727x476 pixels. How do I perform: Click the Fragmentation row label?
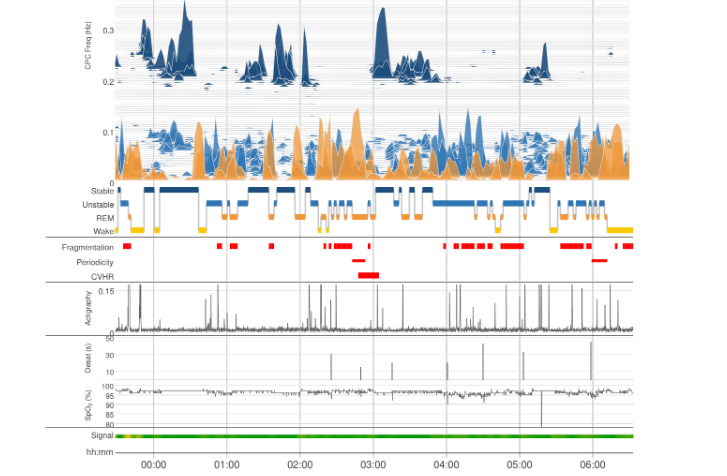pos(88,246)
